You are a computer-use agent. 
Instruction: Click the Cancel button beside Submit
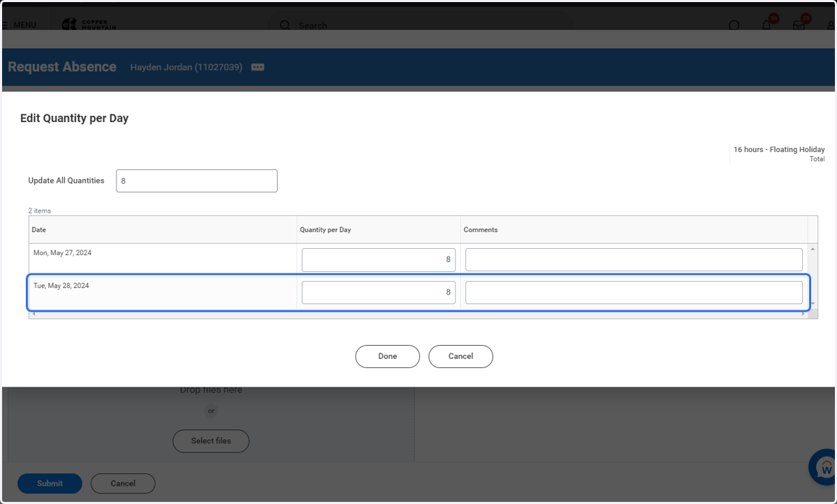(123, 483)
